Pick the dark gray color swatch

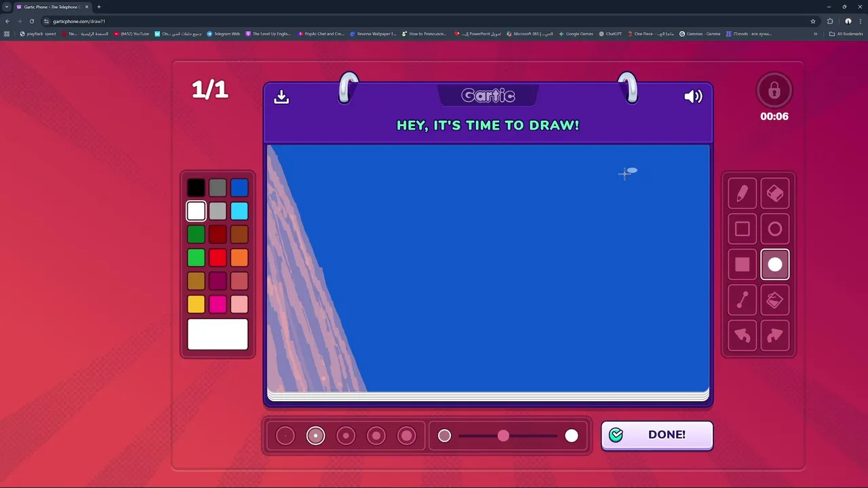(x=218, y=188)
